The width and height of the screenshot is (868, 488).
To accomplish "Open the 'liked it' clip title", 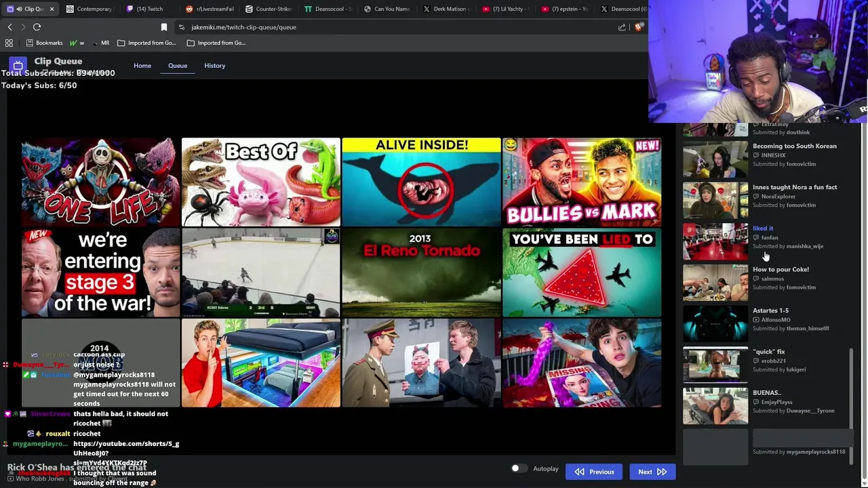I will coord(763,228).
